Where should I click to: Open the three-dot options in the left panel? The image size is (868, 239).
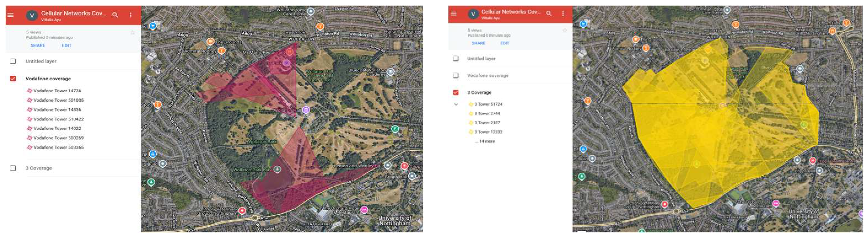point(130,15)
